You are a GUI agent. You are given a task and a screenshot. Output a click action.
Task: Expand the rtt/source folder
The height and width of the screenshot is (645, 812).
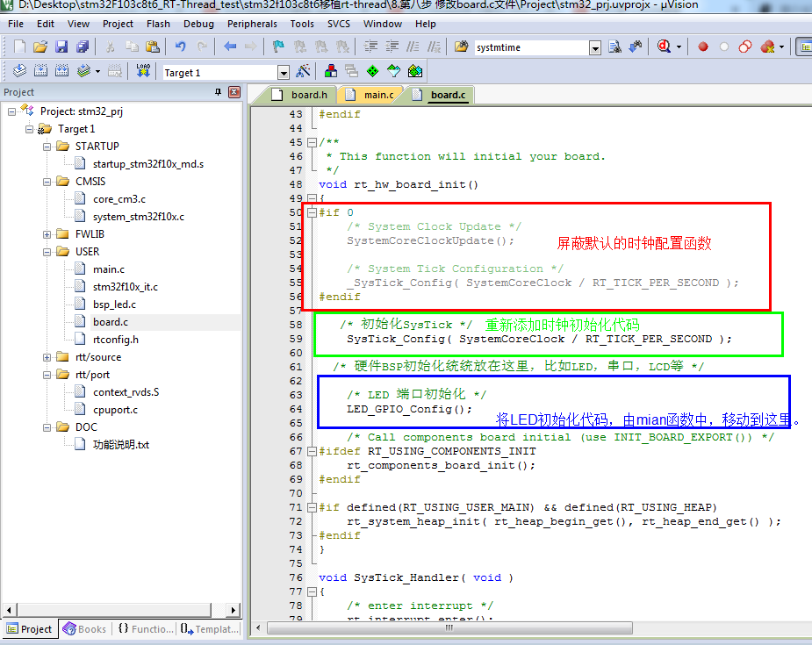pos(47,357)
